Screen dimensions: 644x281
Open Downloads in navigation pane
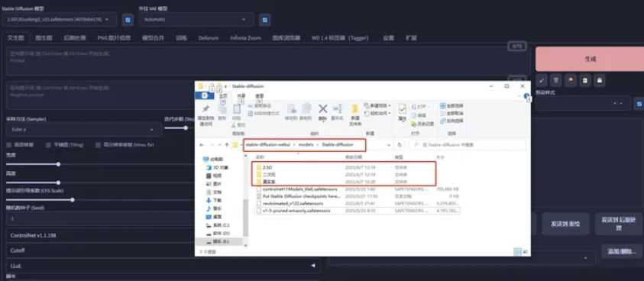coord(214,200)
